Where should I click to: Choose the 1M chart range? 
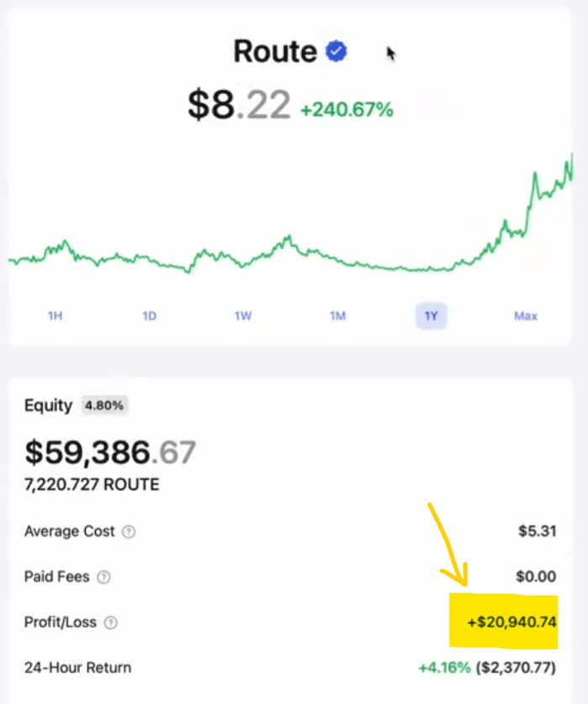pyautogui.click(x=337, y=316)
